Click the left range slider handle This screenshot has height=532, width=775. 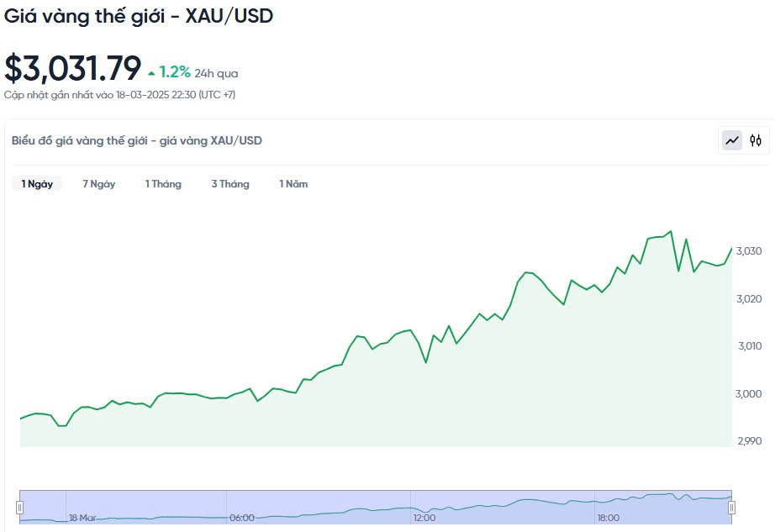19,507
